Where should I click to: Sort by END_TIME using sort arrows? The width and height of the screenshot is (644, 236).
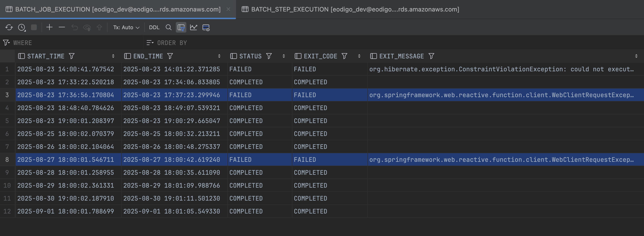click(219, 56)
